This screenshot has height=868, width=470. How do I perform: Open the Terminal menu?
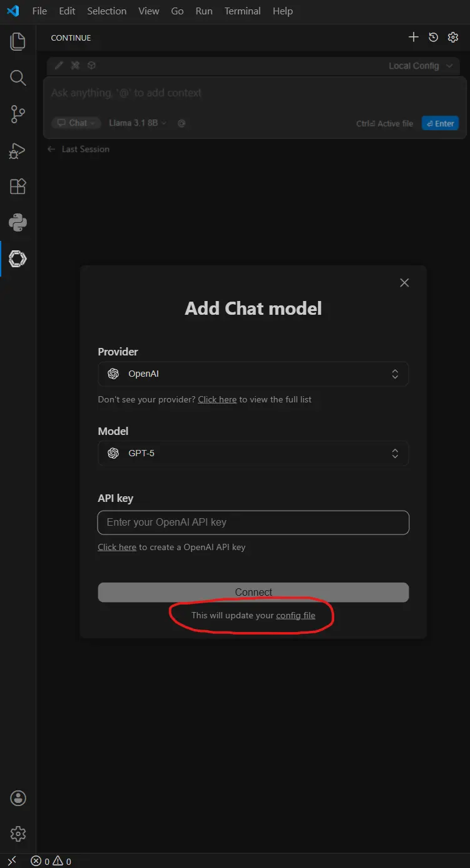(242, 11)
